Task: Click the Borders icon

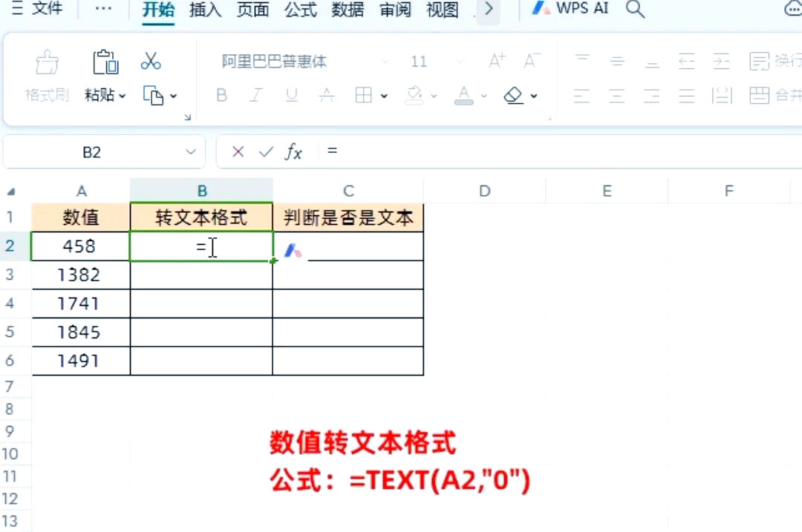Action: pyautogui.click(x=363, y=95)
